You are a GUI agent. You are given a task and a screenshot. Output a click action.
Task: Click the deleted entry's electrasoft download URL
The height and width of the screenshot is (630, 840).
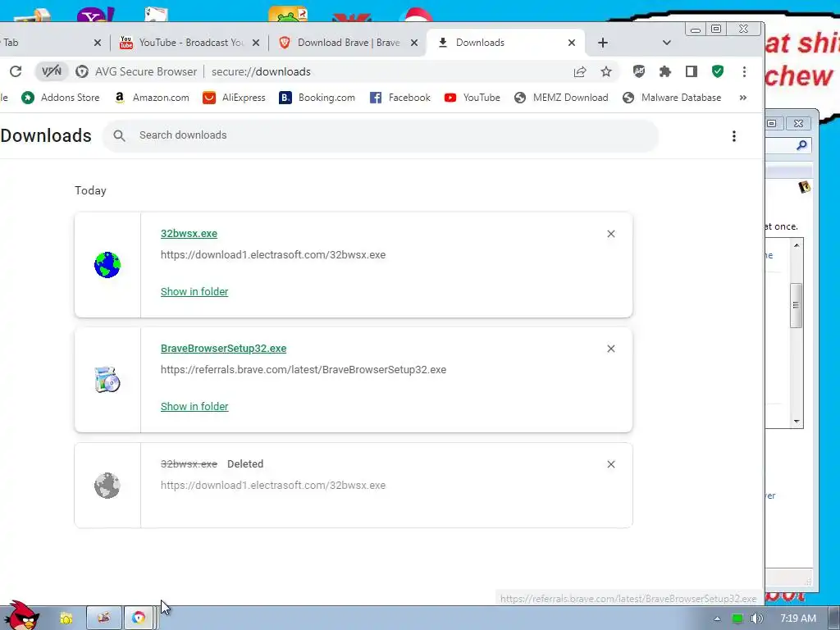(273, 486)
